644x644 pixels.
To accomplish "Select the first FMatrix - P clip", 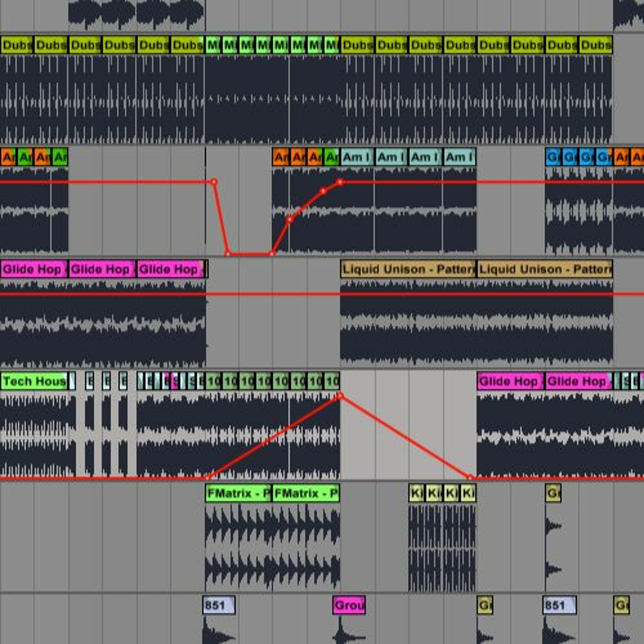I will tap(238, 493).
